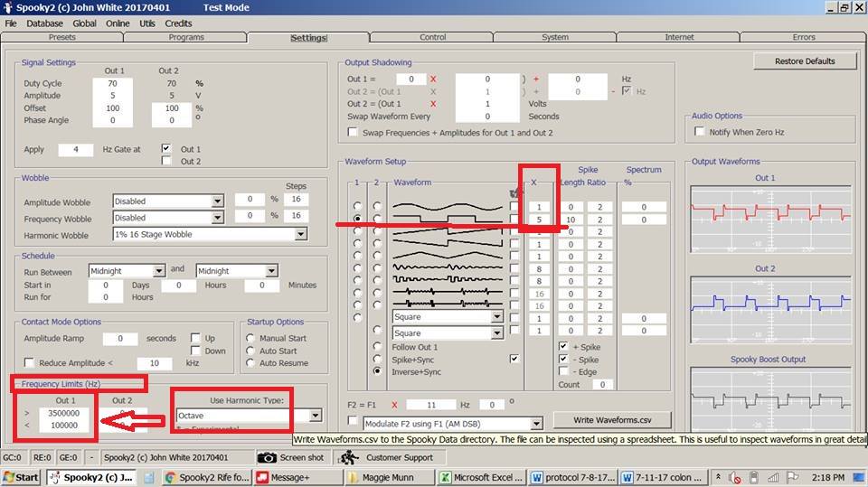
Task: Open Use Harmonic Type Octave dropdown
Action: pyautogui.click(x=316, y=416)
